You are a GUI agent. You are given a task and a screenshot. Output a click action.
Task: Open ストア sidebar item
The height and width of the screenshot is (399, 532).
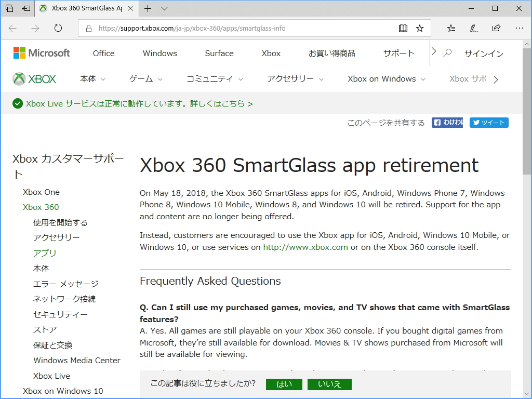tap(45, 330)
